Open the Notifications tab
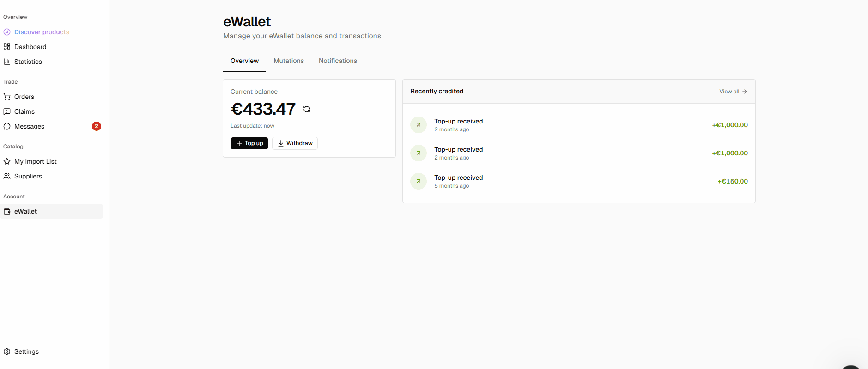 pos(338,61)
